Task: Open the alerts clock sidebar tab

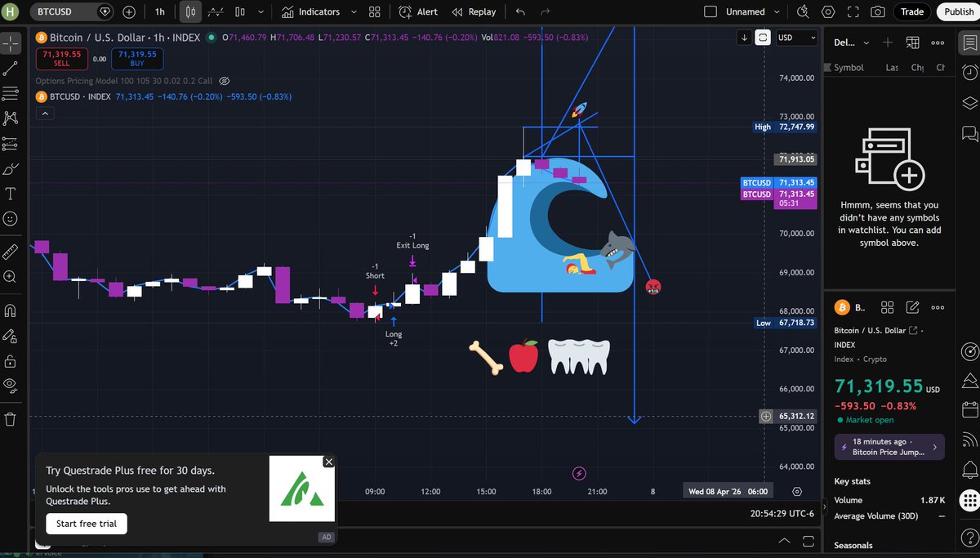Action: point(969,72)
